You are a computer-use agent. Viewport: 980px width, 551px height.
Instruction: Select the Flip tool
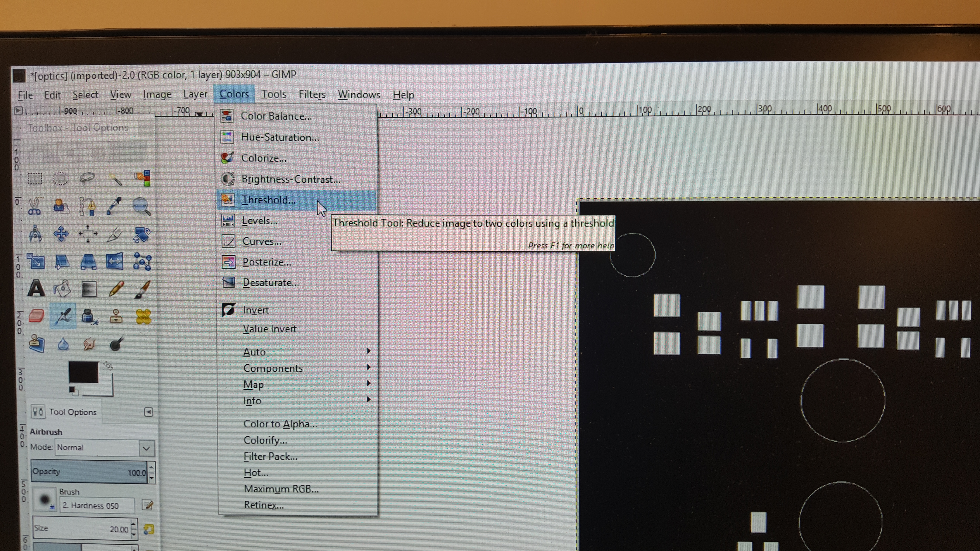click(115, 262)
